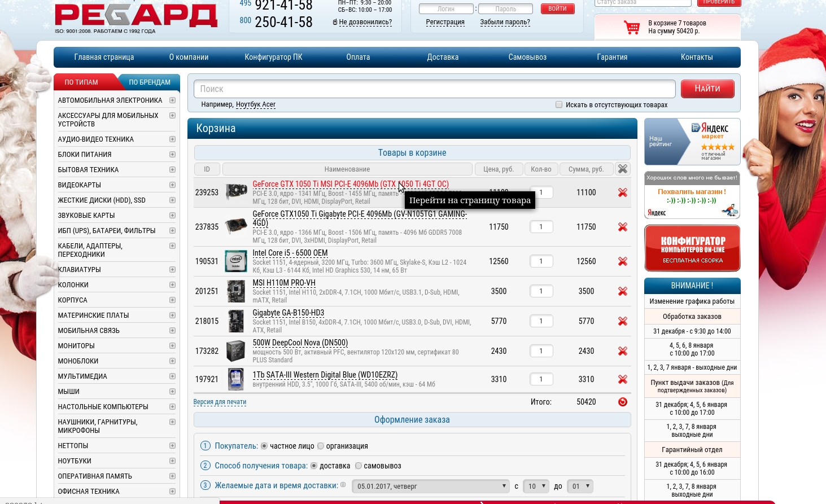Open the Гарантия menu item

pyautogui.click(x=612, y=57)
